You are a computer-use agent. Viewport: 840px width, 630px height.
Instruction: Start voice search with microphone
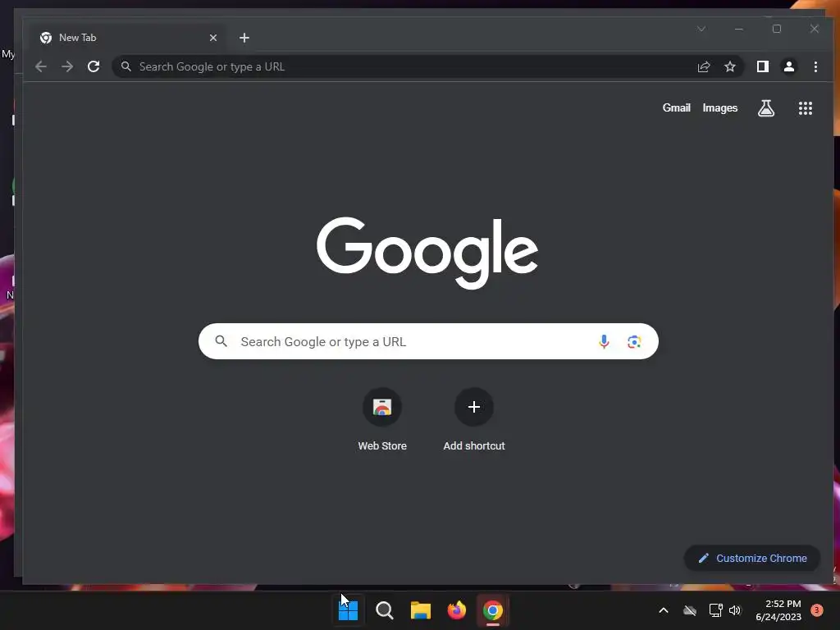coord(604,341)
